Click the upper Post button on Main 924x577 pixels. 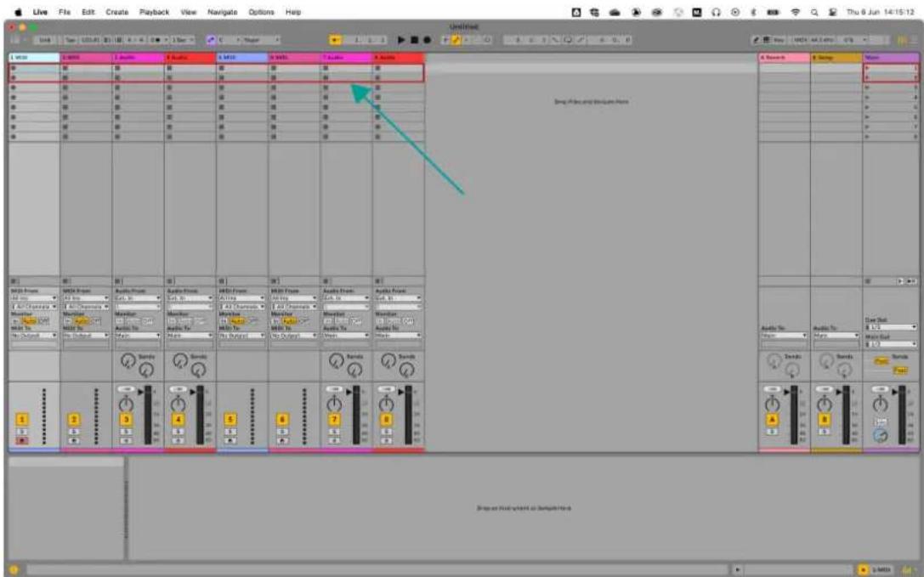881,360
